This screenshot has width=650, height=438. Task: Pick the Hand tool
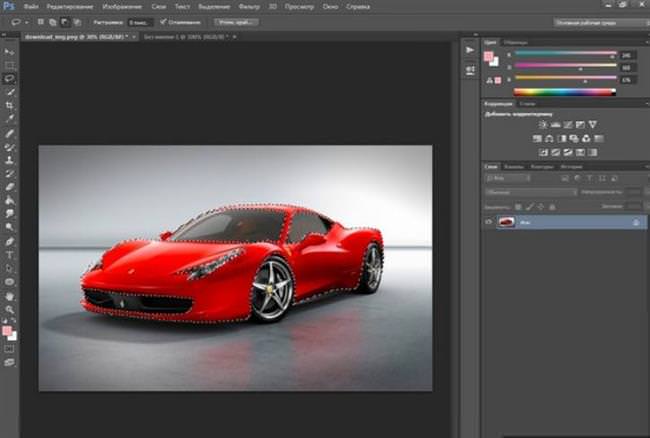[10, 296]
